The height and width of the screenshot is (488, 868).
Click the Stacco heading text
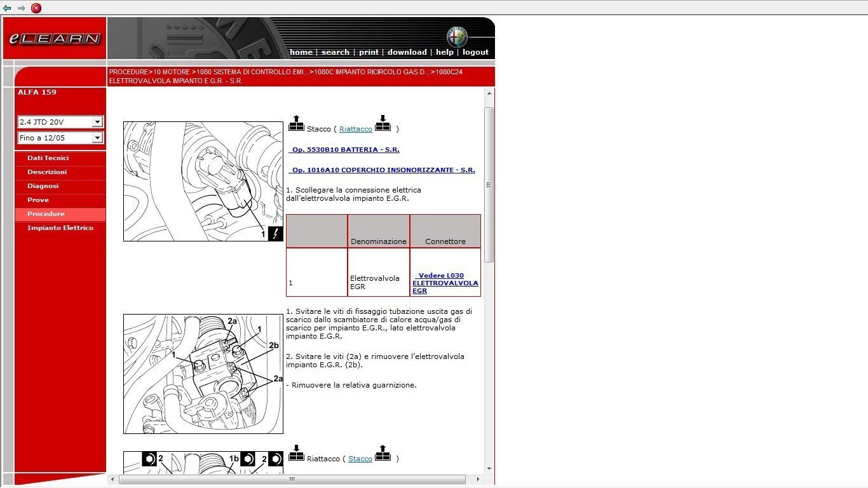[319, 129]
